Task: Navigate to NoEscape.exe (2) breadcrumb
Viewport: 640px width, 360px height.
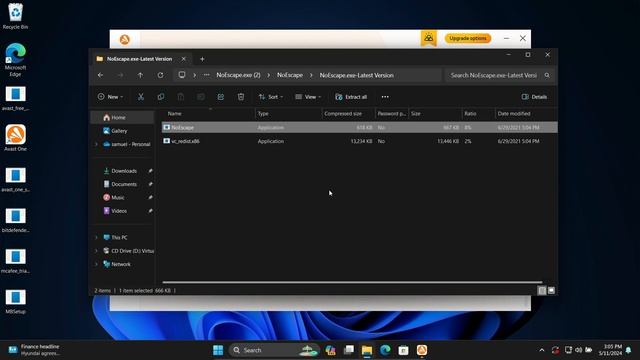Action: 238,75
